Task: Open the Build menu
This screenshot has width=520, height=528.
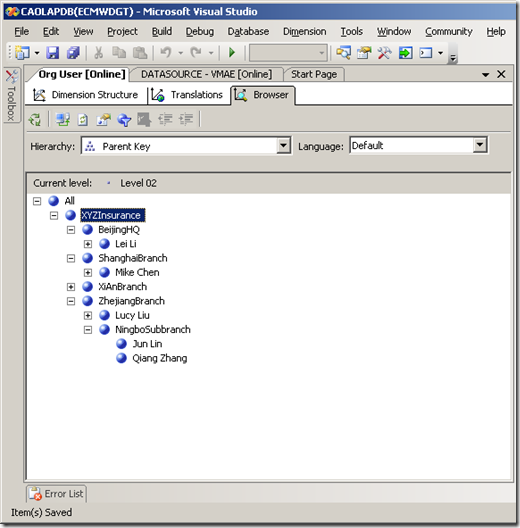Action: [x=162, y=31]
